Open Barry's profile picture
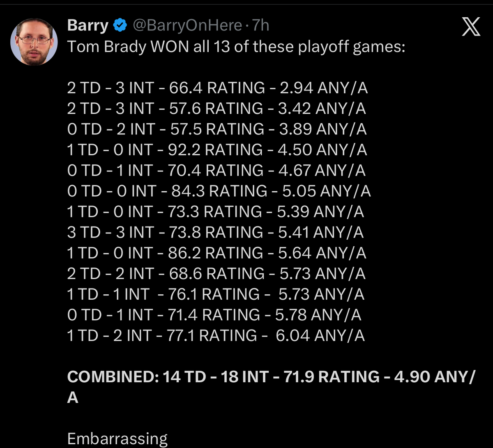Image resolution: width=493 pixels, height=448 pixels. pos(34,42)
